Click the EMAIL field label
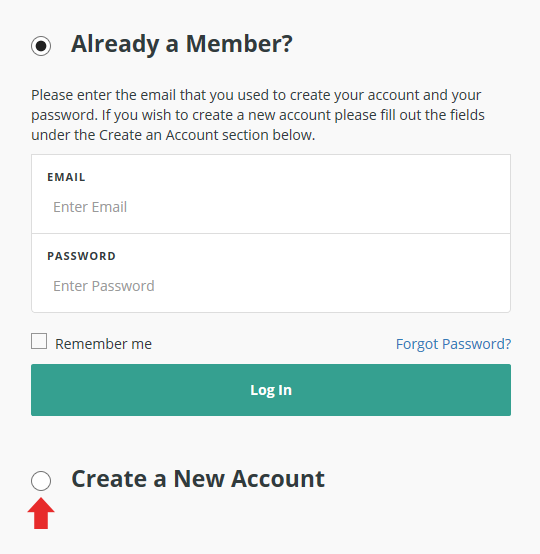Viewport: 540px width, 554px height. 66,177
